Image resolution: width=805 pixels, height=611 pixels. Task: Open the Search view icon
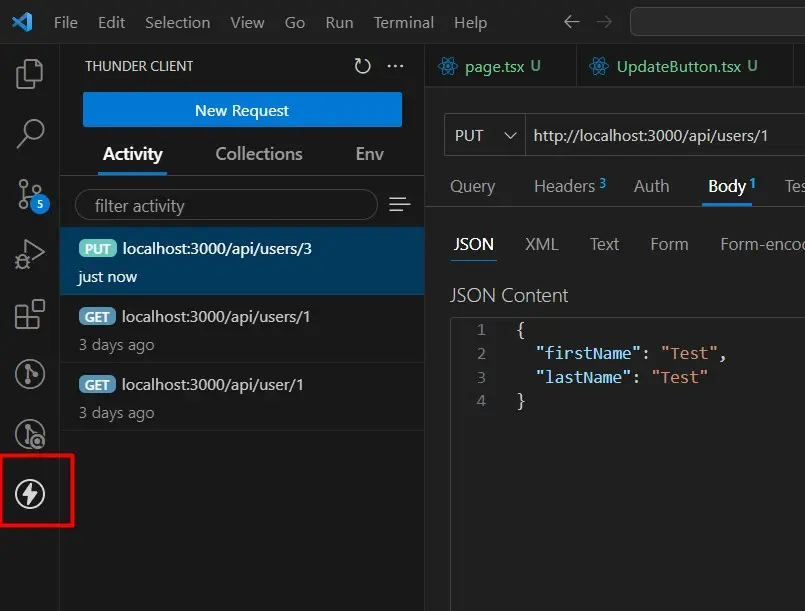tap(30, 133)
